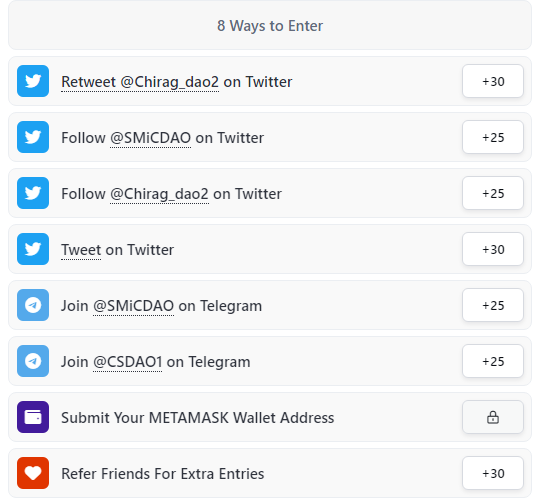Click Telegram icon beside Join @SMiCDAO
The height and width of the screenshot is (504, 540).
pos(33,305)
